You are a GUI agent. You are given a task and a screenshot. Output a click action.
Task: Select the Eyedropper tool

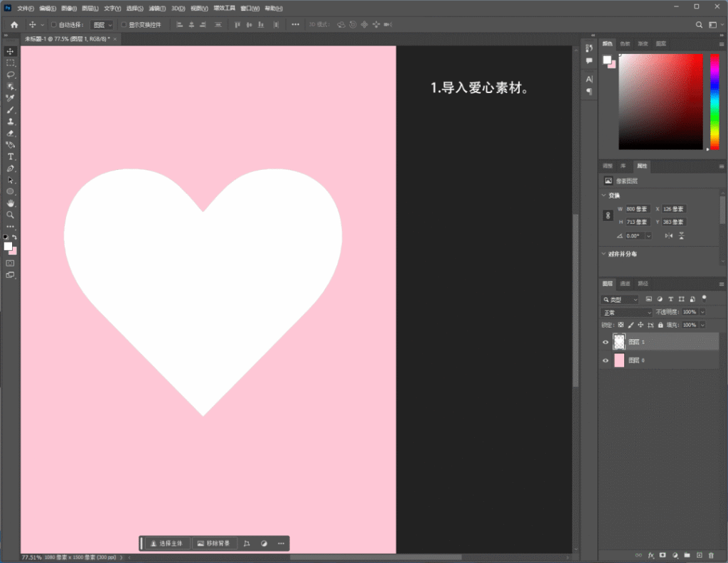[10, 98]
